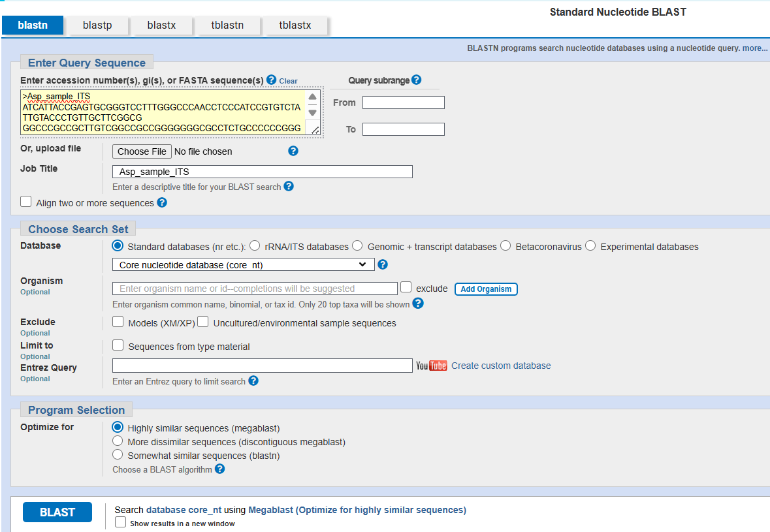Exclude Uncultured/environmental sample sequences
Image resolution: width=770 pixels, height=532 pixels.
[203, 321]
